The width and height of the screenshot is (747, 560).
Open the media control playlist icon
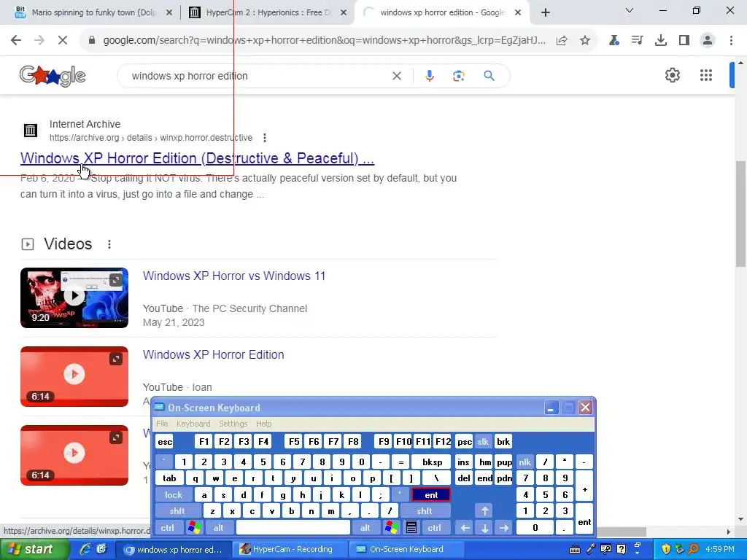(637, 41)
